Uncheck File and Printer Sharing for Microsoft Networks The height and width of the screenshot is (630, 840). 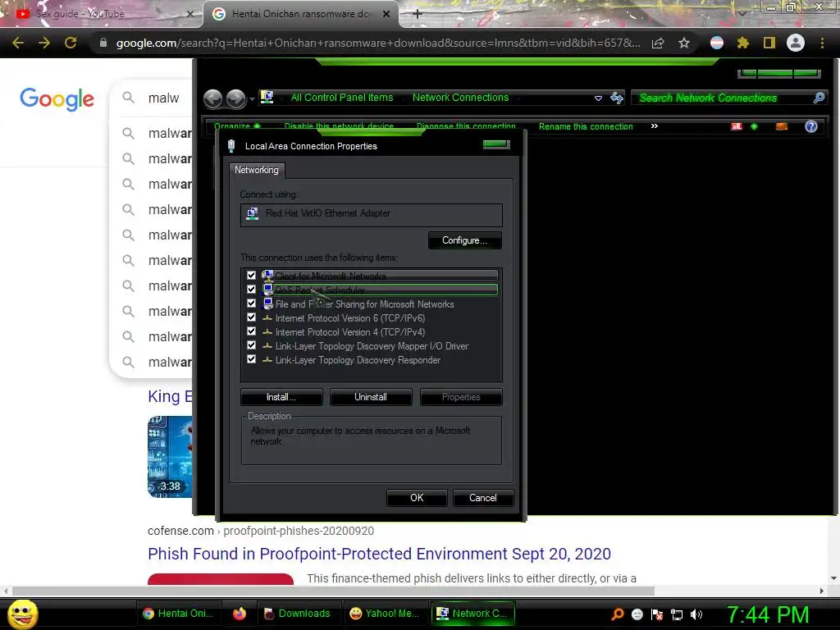[251, 304]
